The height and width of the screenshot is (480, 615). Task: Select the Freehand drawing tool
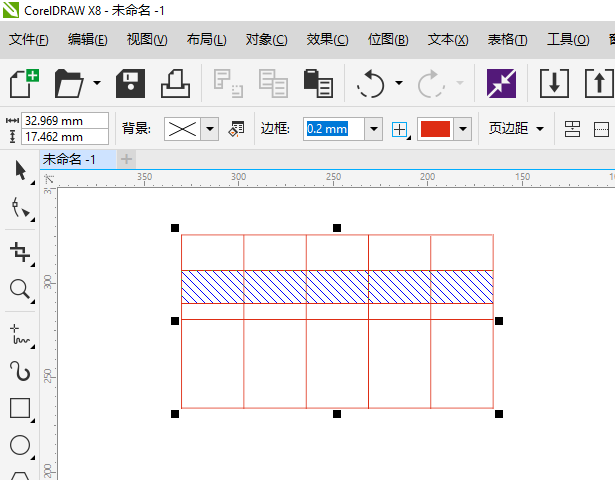(19, 331)
